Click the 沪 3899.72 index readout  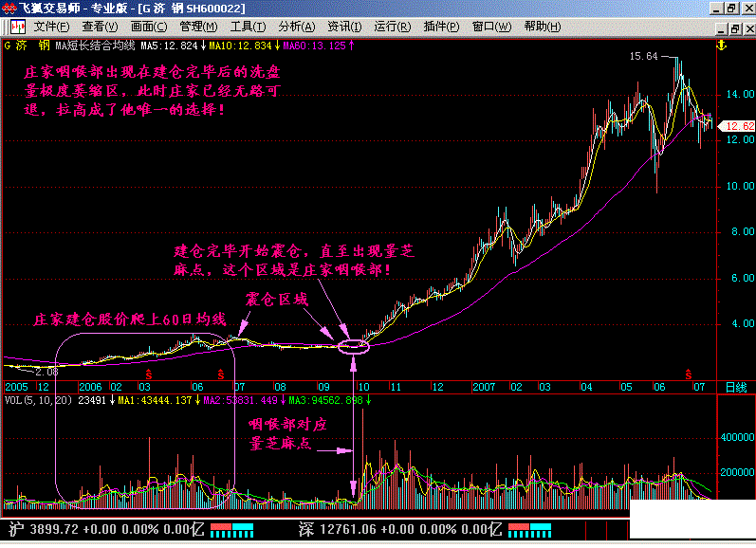[44, 530]
